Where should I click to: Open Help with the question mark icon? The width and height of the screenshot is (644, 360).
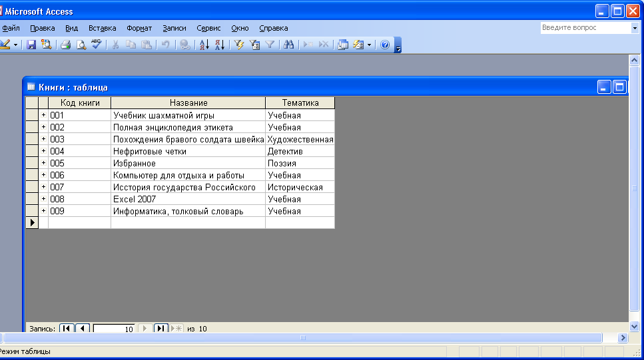coord(385,45)
